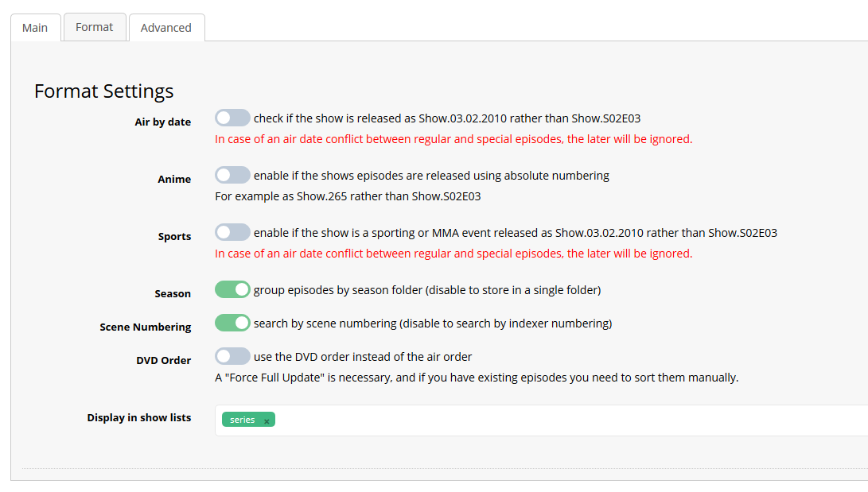Screen dimensions: 868x492
Task: Click the Format Settings heading
Action: coord(103,91)
